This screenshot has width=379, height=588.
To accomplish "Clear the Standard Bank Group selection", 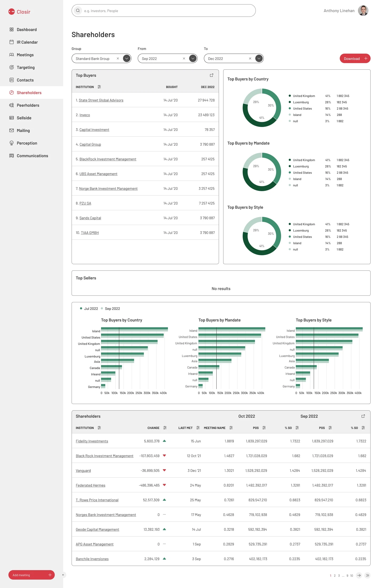I will [118, 58].
